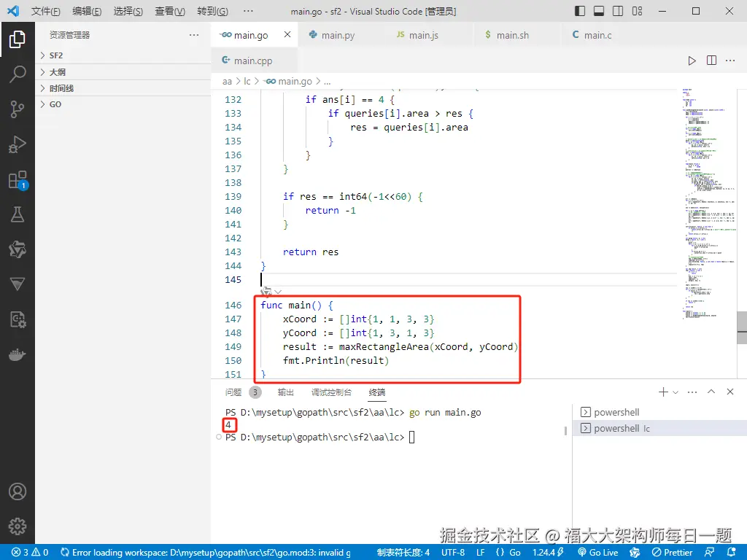This screenshot has height=560, width=747.
Task: Open the 问题 problems panel tab
Action: pos(233,392)
